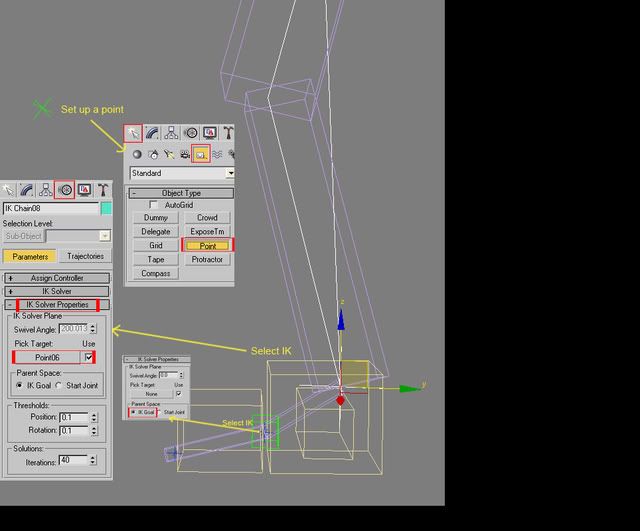The height and width of the screenshot is (531, 640).
Task: Choose Start Joint parent space in the left panel
Action: point(60,385)
